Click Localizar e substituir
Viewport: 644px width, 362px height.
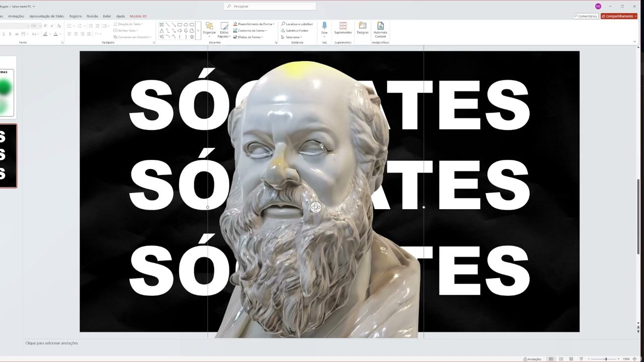(x=297, y=24)
